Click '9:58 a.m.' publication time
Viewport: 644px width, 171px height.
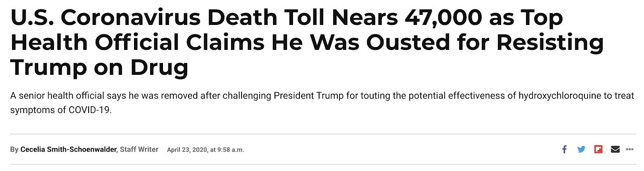(x=231, y=150)
